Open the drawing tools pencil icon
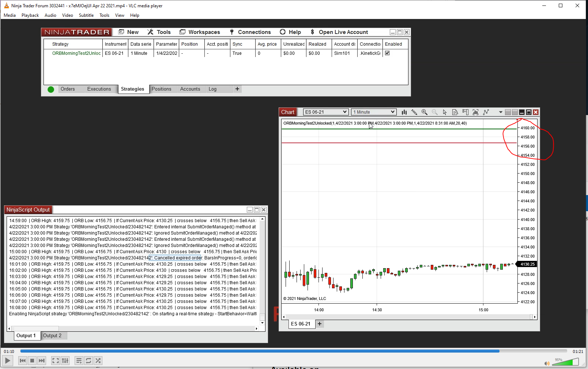The width and height of the screenshot is (588, 369). tap(414, 112)
